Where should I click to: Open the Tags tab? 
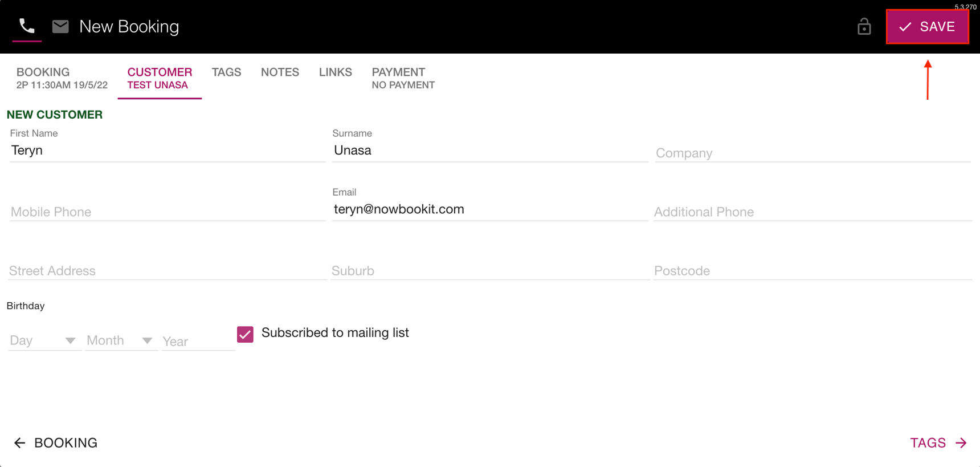point(226,72)
